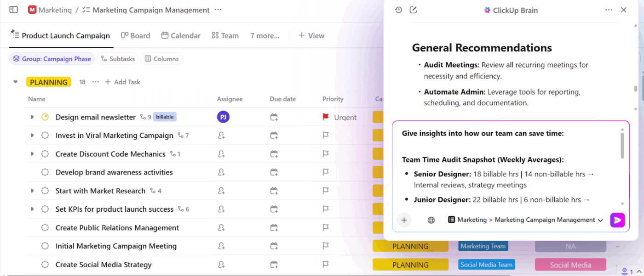Click the globe icon in the Brain input
The width and height of the screenshot is (644, 276).
(x=431, y=220)
